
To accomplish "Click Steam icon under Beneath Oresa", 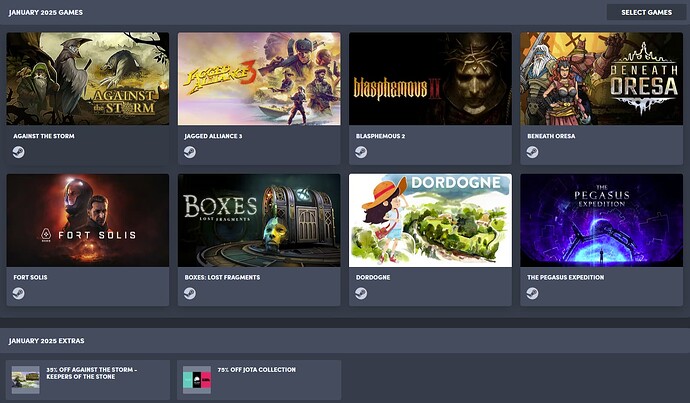I will coord(532,152).
